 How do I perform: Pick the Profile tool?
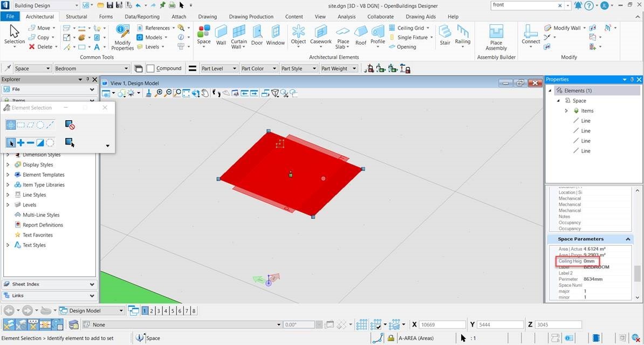[378, 35]
